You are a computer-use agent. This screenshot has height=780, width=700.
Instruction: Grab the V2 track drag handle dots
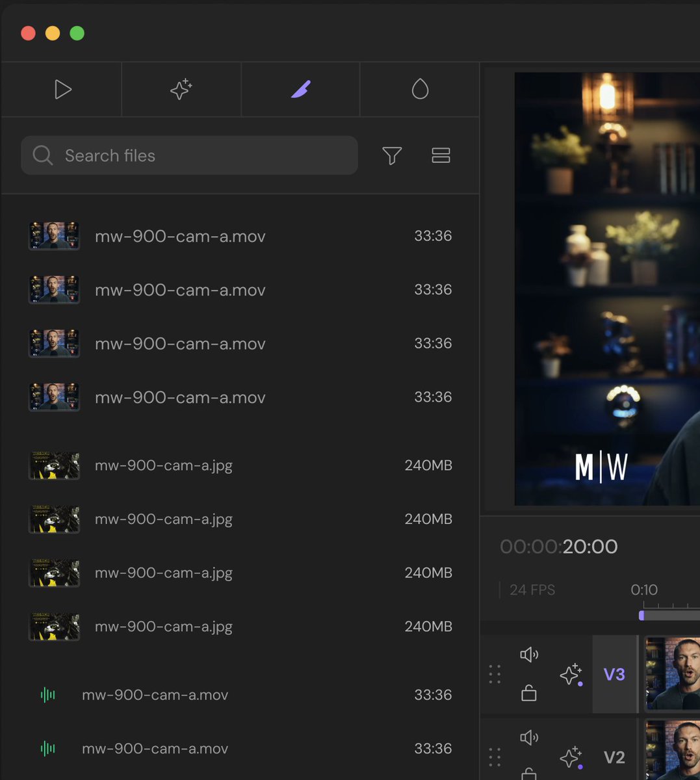(x=495, y=757)
